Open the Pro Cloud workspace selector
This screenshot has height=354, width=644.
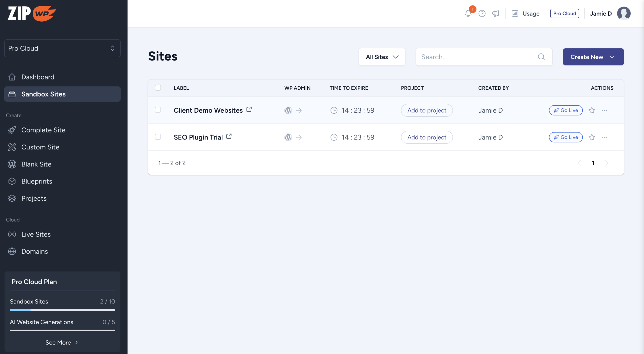coord(62,48)
